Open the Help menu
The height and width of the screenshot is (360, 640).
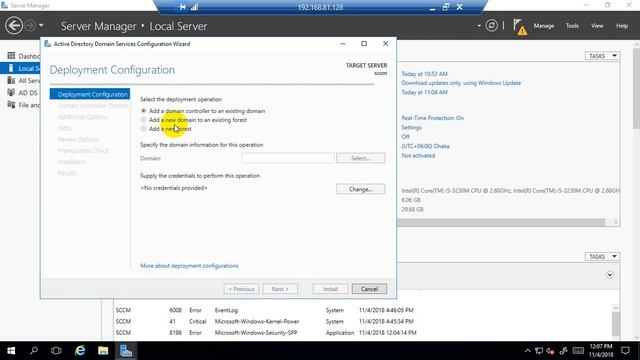point(622,26)
